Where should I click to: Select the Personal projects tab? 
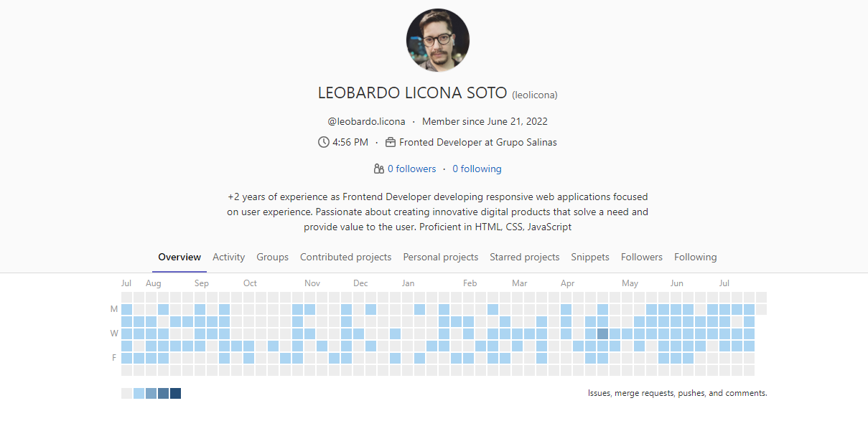pos(440,257)
